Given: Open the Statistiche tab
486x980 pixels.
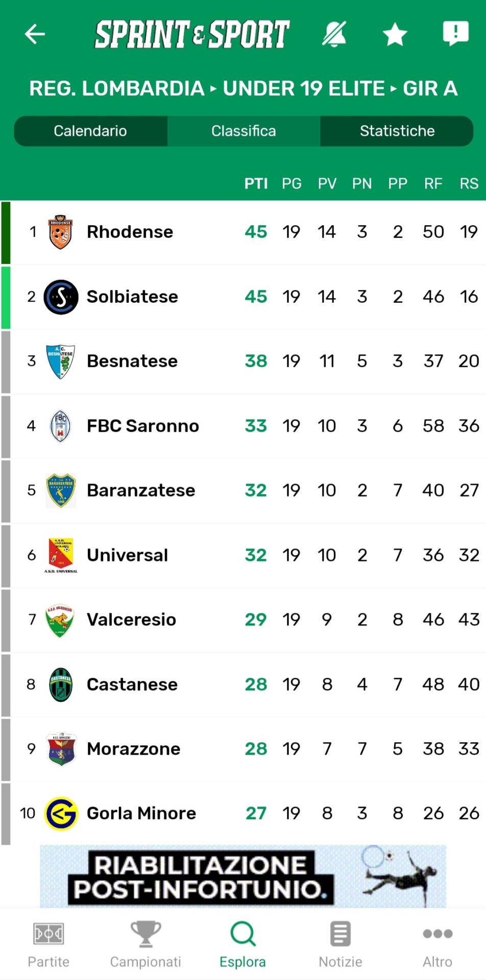Looking at the screenshot, I should (x=397, y=131).
